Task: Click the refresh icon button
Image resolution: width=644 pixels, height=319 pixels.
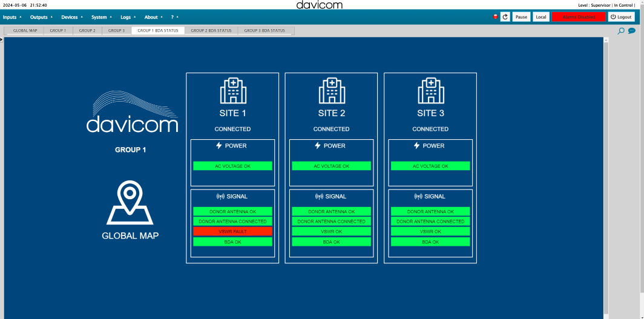Action: [x=505, y=17]
